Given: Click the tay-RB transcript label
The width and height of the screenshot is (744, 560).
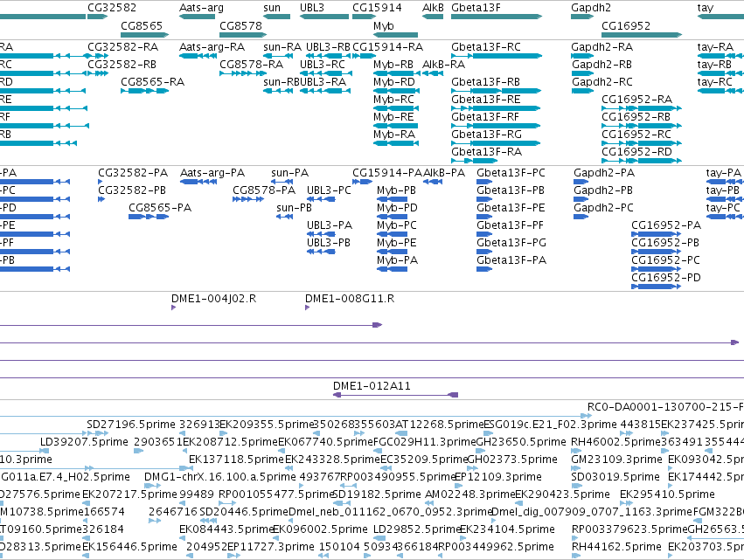Looking at the screenshot, I should [714, 65].
